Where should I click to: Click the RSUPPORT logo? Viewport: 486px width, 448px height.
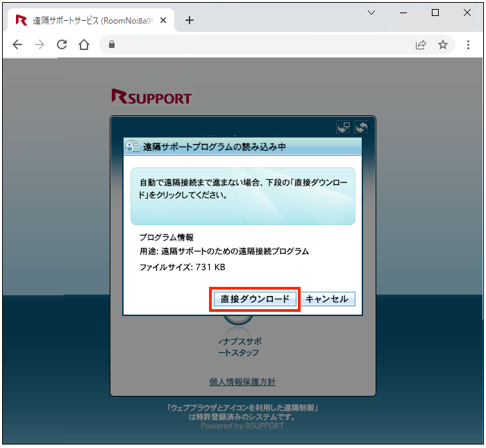pyautogui.click(x=151, y=97)
